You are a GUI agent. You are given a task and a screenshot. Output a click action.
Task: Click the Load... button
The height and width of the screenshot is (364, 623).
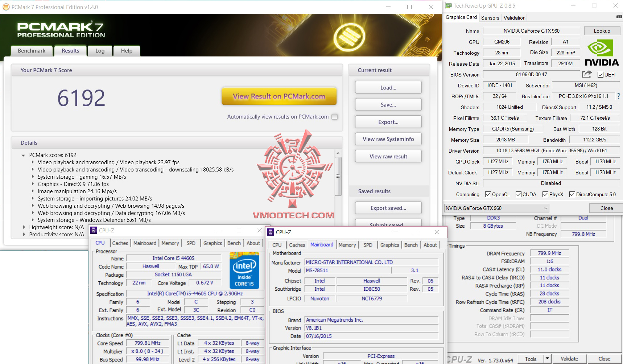tap(388, 87)
